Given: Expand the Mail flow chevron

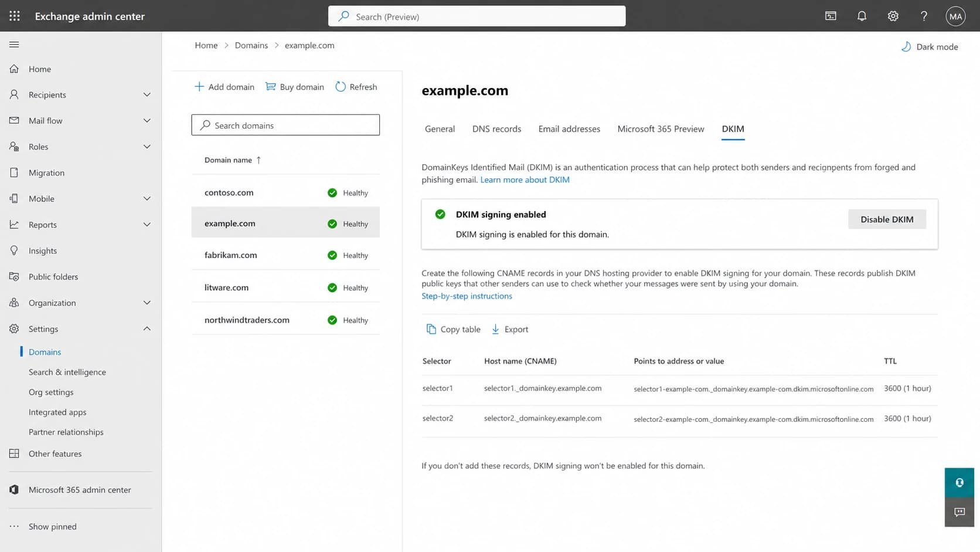Looking at the screenshot, I should (147, 120).
